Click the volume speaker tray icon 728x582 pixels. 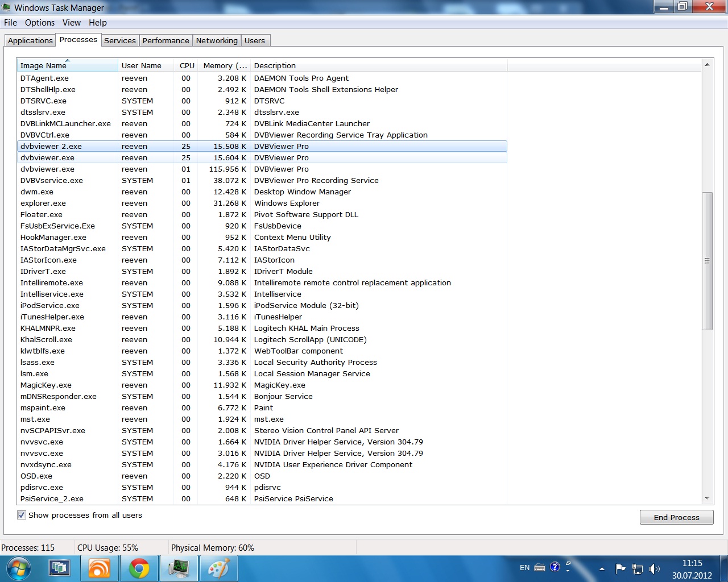(655, 568)
